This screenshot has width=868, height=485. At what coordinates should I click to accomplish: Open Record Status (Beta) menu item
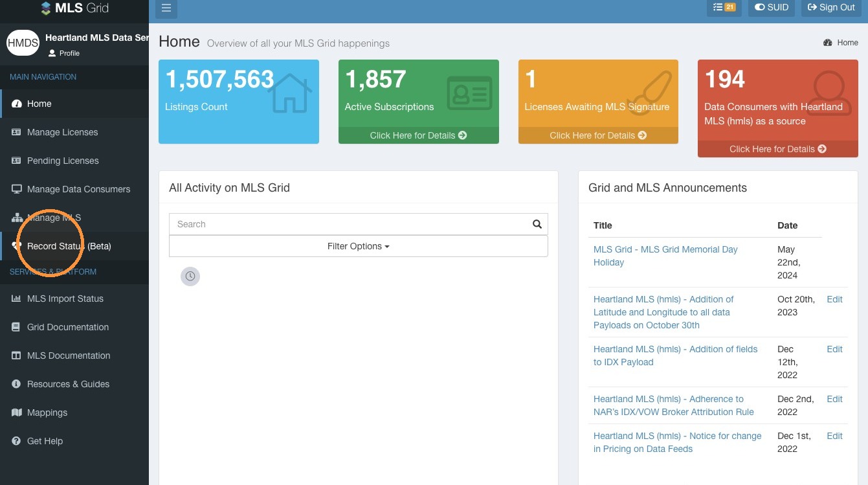point(74,246)
